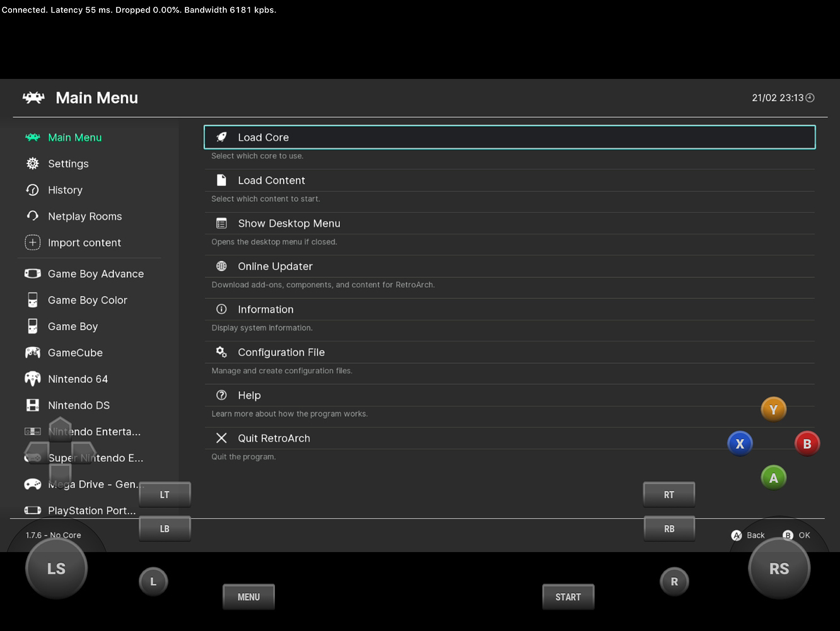Viewport: 840px width, 631px height.
Task: Click the OK hint in the footer
Action: (796, 535)
